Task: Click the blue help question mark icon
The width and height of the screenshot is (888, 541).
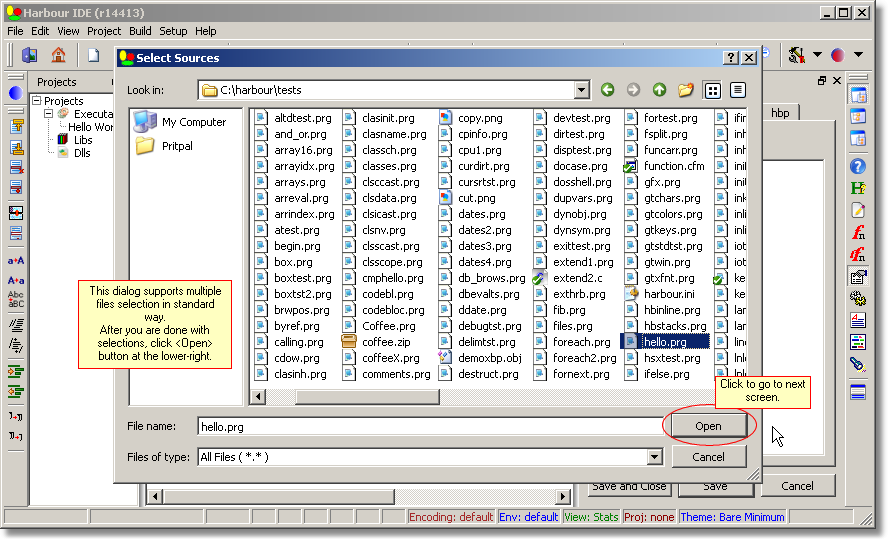Action: tap(857, 167)
